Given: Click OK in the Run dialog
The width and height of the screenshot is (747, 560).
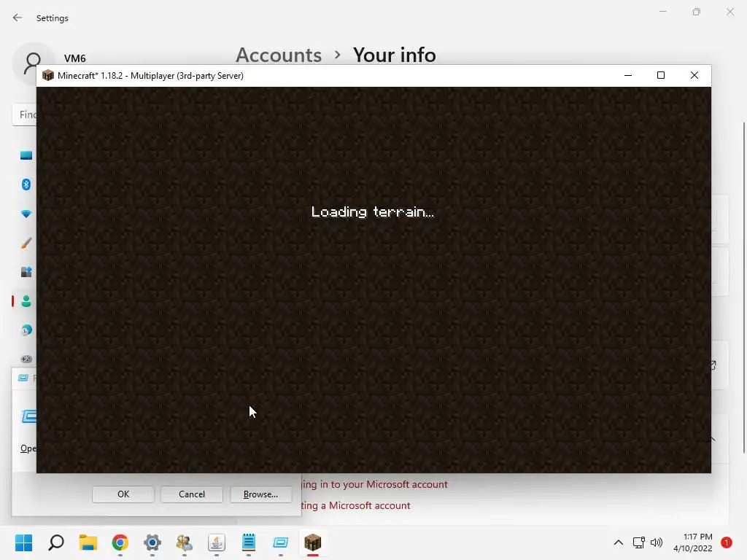Looking at the screenshot, I should pyautogui.click(x=123, y=494).
